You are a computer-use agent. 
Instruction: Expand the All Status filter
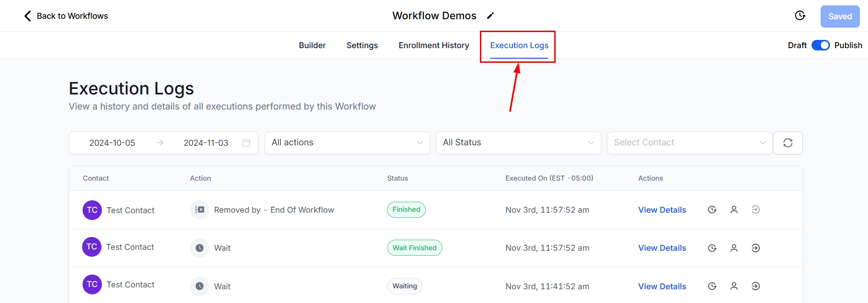(x=518, y=143)
